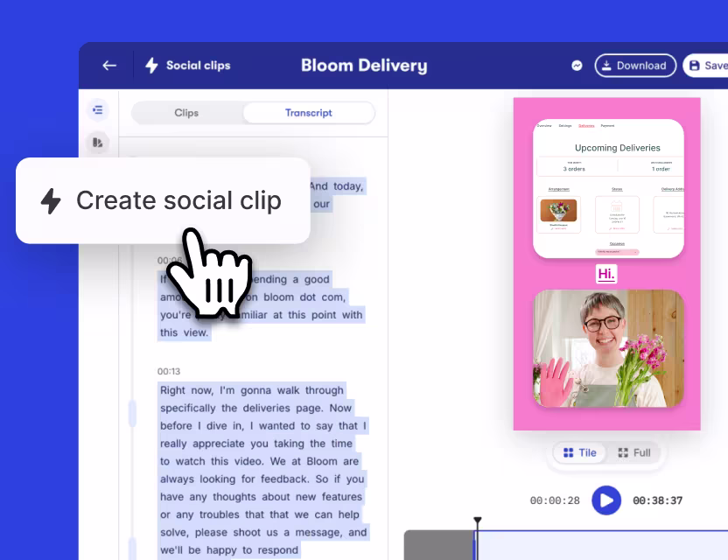
Task: Click '1 order' in preview screen
Action: (x=661, y=169)
